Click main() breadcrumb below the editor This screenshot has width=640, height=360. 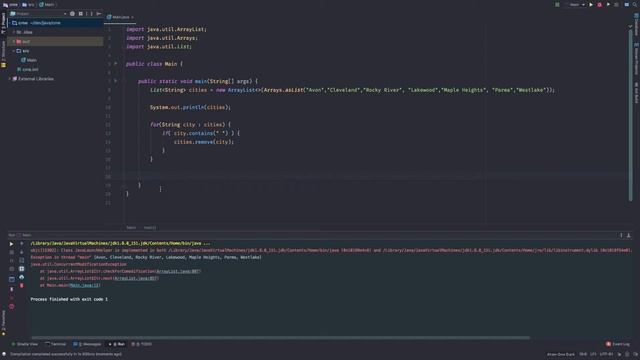coord(150,227)
